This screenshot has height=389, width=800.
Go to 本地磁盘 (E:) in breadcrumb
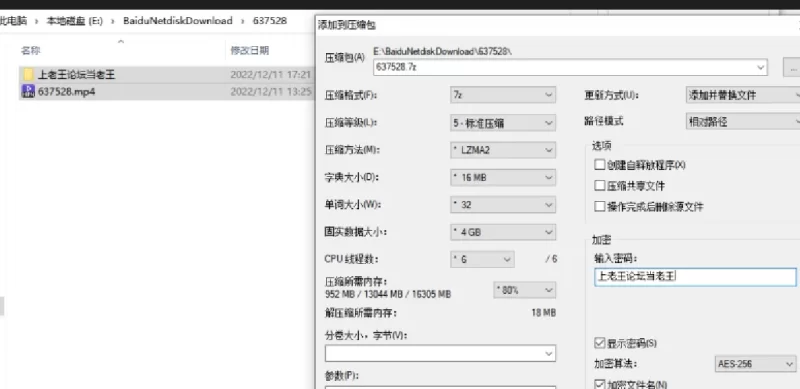(x=74, y=21)
